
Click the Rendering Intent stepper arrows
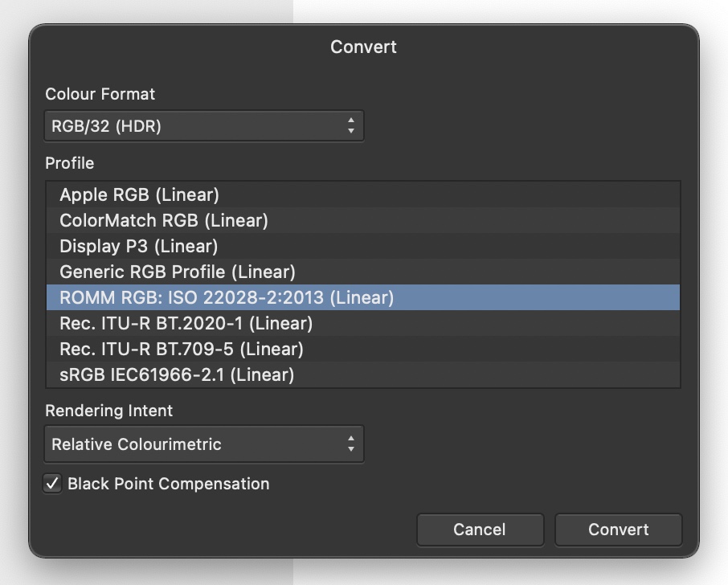[x=352, y=444]
